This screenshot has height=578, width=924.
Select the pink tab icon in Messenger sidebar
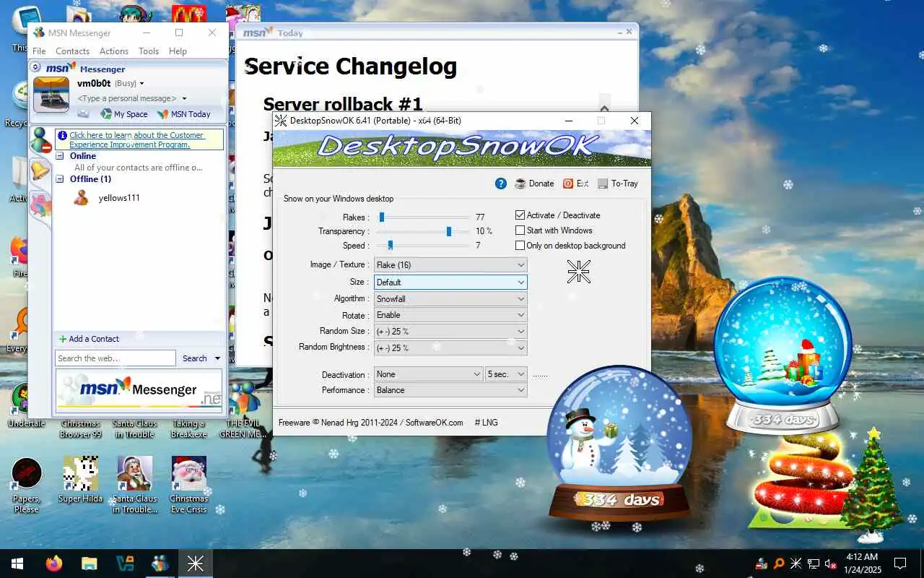(x=40, y=204)
